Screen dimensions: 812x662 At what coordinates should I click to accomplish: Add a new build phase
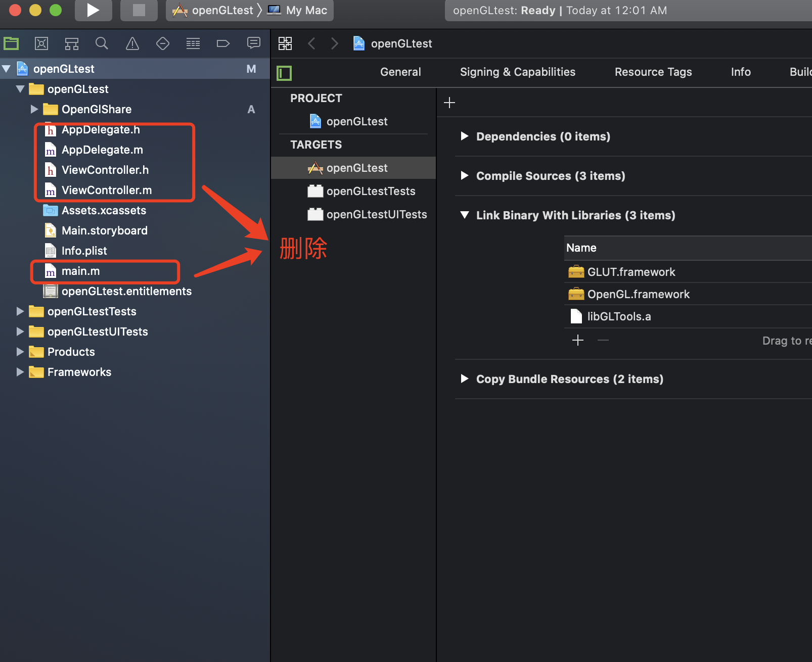(449, 103)
